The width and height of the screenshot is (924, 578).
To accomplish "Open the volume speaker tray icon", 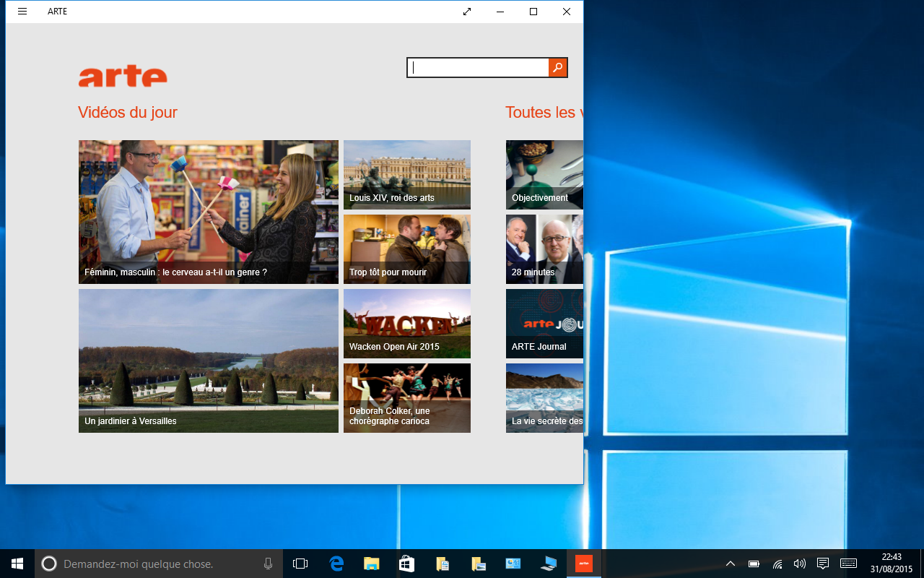I will point(799,564).
